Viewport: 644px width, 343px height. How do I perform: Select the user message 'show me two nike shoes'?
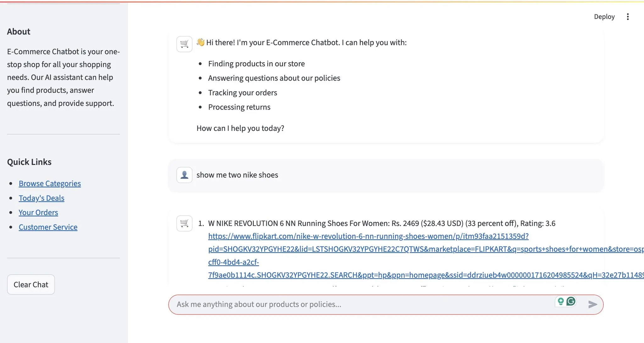click(237, 175)
